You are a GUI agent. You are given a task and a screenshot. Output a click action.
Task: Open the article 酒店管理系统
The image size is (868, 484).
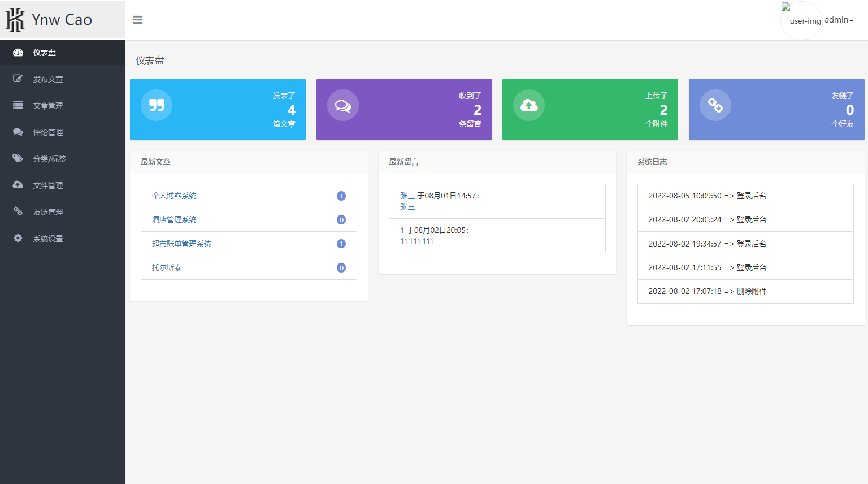click(x=174, y=219)
